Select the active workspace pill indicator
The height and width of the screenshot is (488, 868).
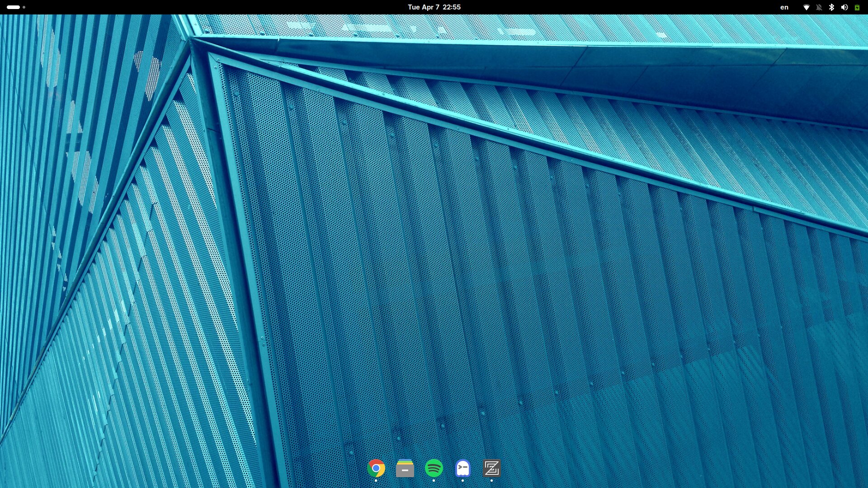(x=13, y=7)
